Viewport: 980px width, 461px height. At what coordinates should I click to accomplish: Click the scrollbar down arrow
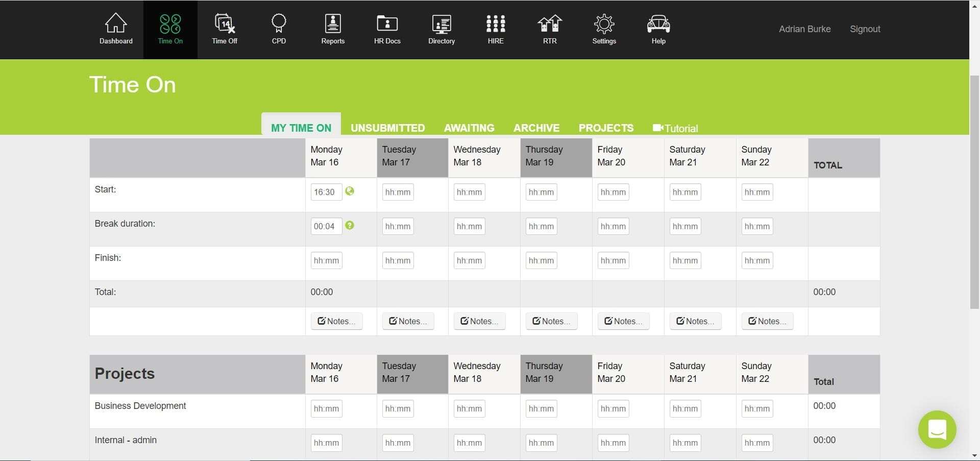pos(974,455)
